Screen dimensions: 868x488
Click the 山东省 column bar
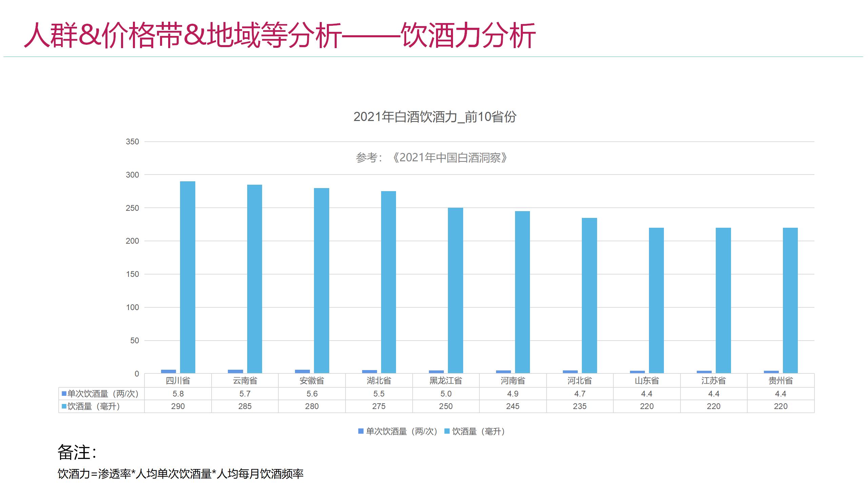(656, 300)
